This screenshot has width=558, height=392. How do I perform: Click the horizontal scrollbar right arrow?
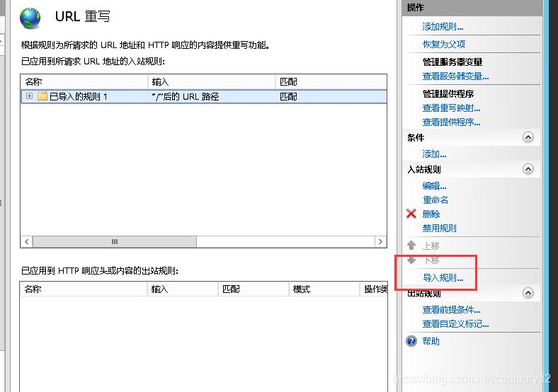[x=380, y=241]
